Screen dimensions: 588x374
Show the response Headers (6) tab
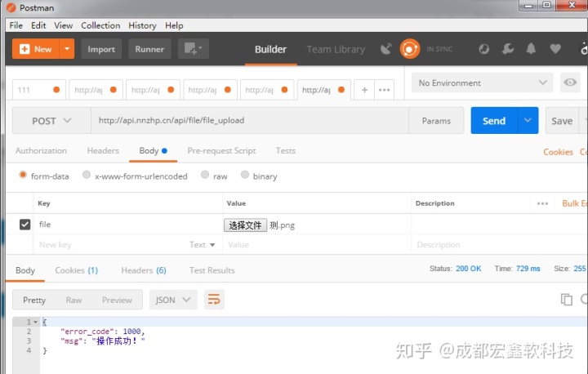coord(144,270)
